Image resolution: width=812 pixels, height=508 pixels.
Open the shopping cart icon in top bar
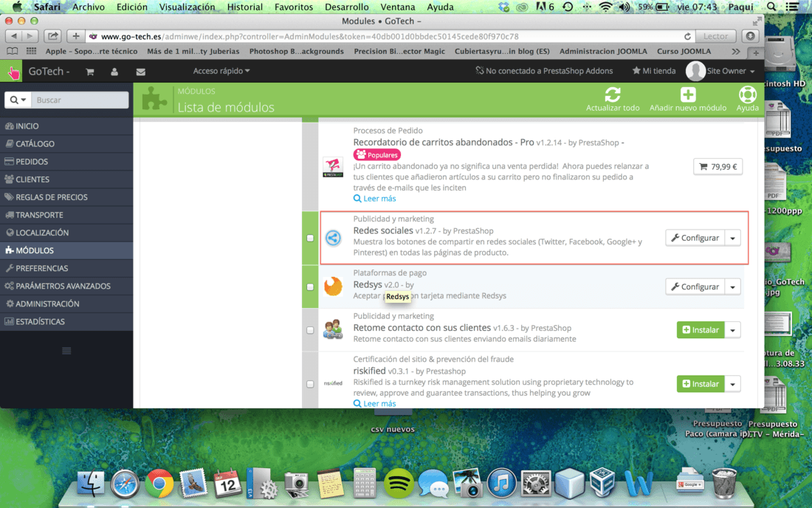89,72
